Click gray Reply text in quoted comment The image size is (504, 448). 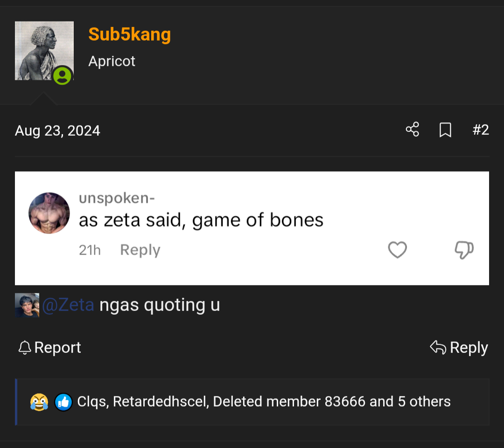140,250
